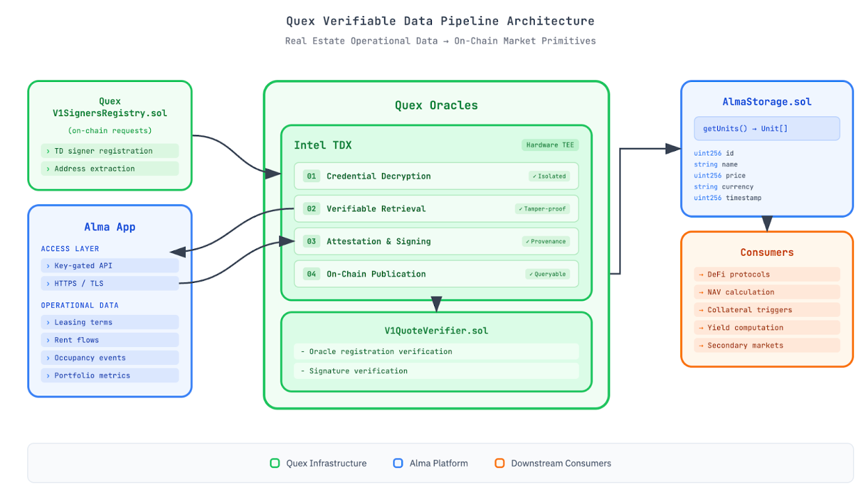Click the getUnits() → Unit[] function box
868x495 pixels.
pos(766,129)
